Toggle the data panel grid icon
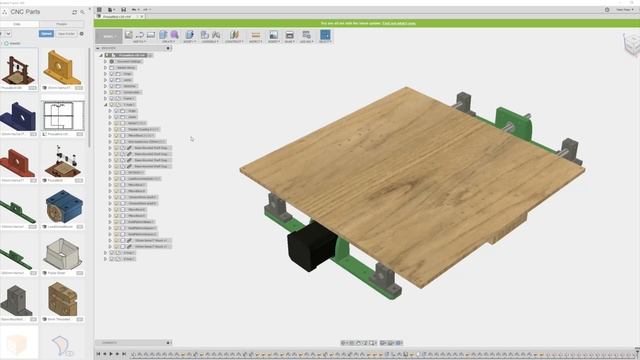The image size is (640, 360). click(99, 10)
